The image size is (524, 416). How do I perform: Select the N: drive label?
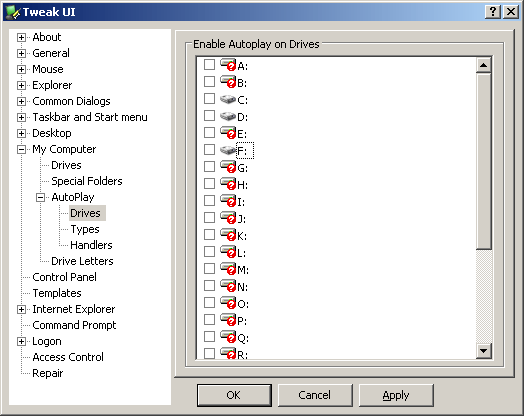point(243,287)
